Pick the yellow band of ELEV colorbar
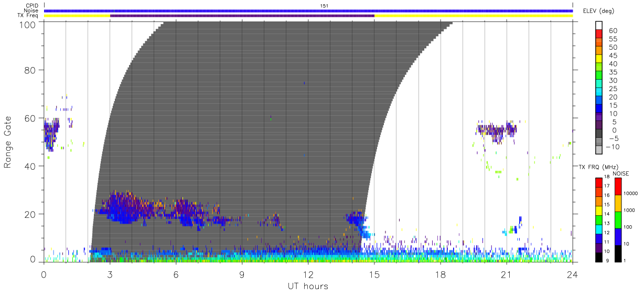 [599, 60]
